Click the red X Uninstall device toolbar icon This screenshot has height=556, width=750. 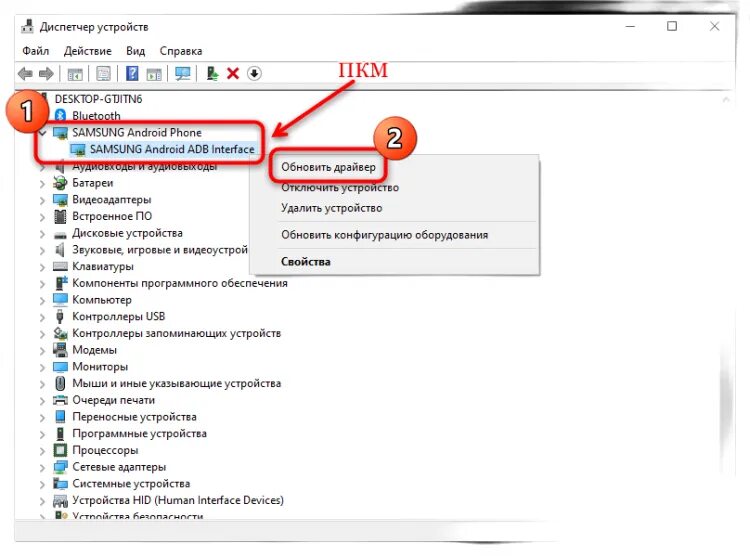(x=233, y=74)
